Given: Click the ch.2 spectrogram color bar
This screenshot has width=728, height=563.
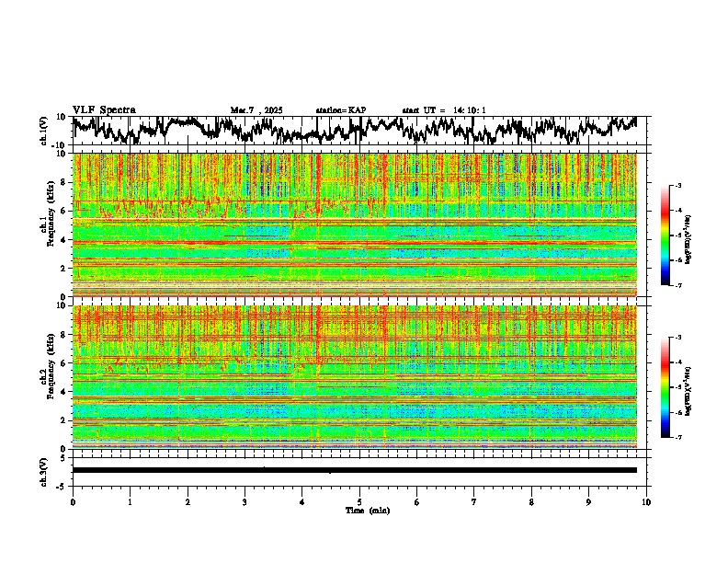Looking at the screenshot, I should click(x=665, y=387).
